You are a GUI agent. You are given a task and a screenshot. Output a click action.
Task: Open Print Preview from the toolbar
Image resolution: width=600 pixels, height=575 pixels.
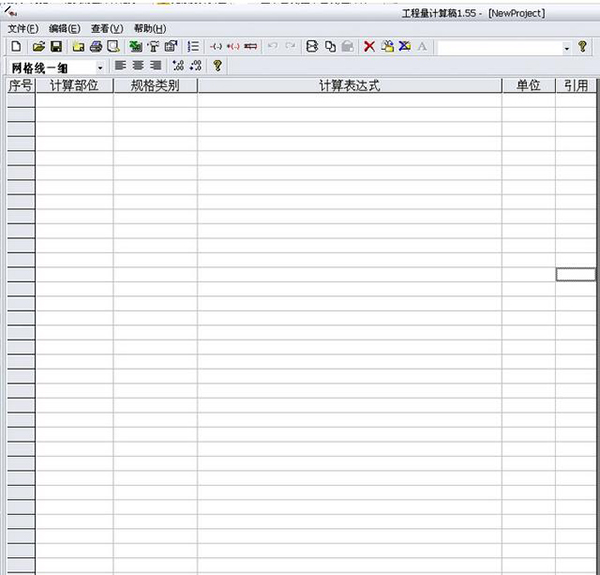[114, 47]
